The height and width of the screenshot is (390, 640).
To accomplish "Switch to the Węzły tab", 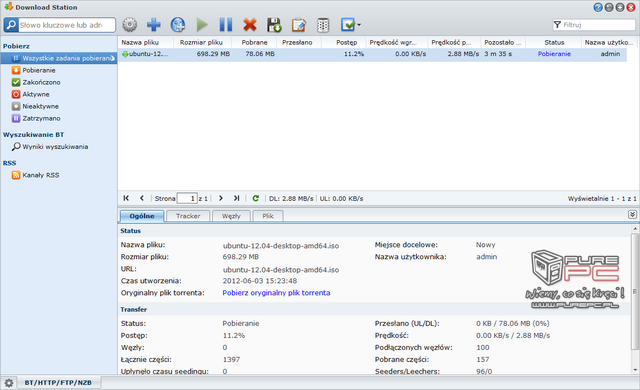I will click(x=231, y=216).
